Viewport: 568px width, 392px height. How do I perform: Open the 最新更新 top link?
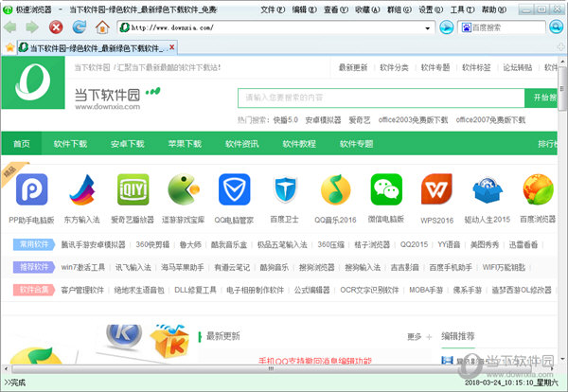click(x=353, y=67)
